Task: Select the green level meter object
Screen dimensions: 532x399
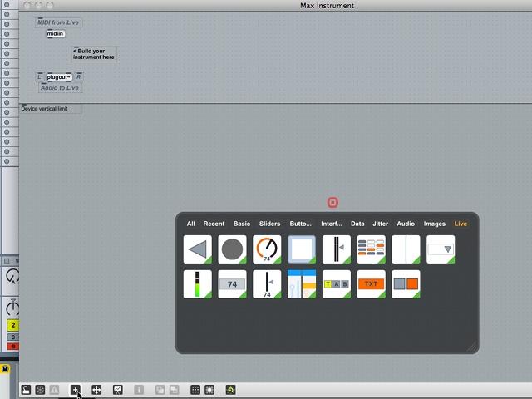Action: [x=198, y=284]
